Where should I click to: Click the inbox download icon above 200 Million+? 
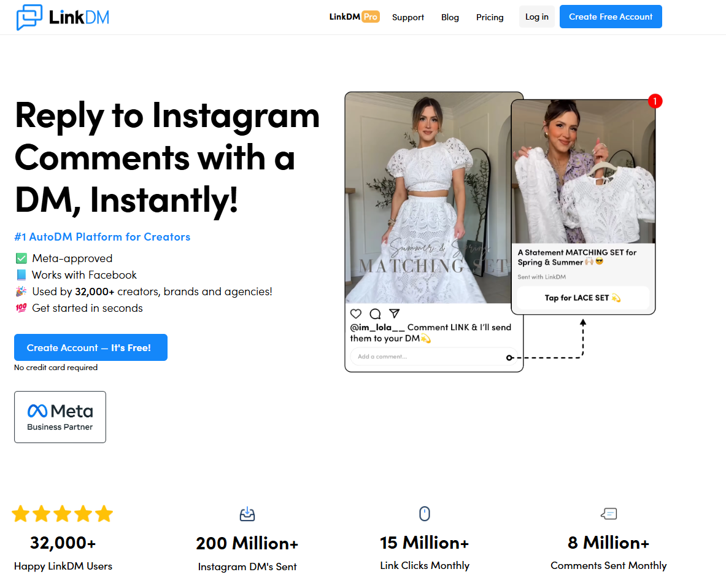pos(247,514)
